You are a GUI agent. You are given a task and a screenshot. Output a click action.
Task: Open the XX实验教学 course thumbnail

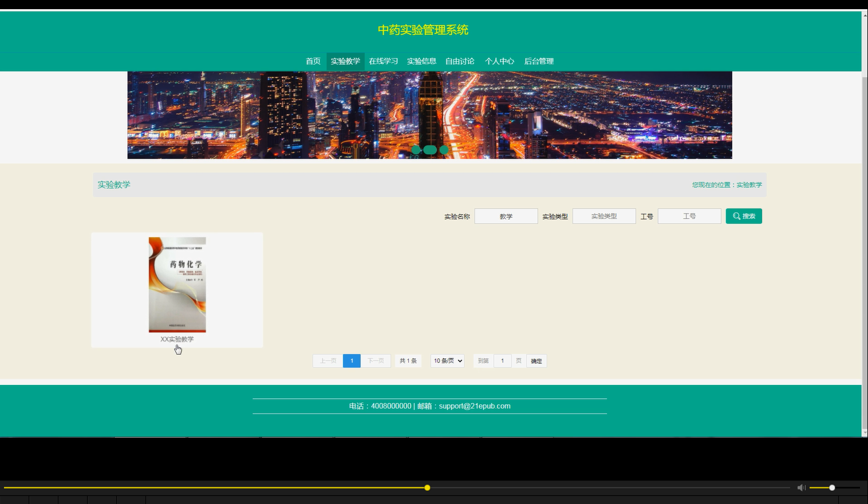click(177, 285)
